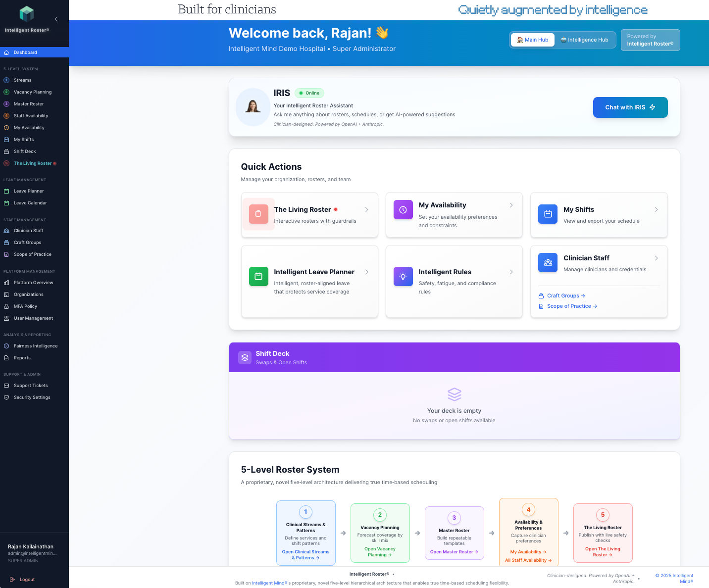709x588 pixels.
Task: Click the Intelligent Rules lightbulb icon
Action: click(x=403, y=277)
